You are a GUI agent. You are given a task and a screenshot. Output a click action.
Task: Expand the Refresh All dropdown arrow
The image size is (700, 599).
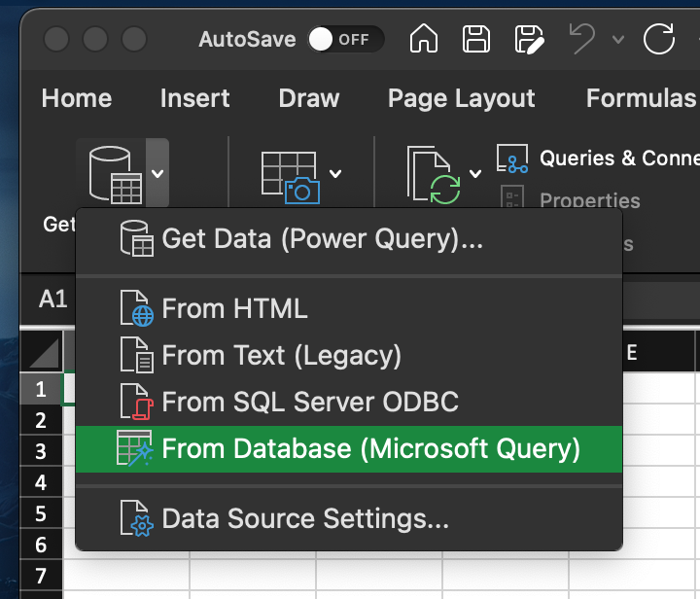475,173
